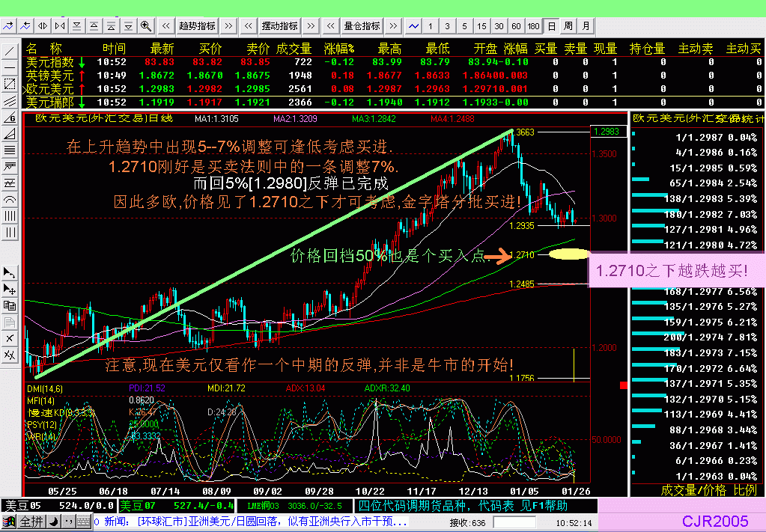The image size is (766, 532).
Task: Go to previous trend indicator (<< before 趋势指标)
Action: [x=166, y=26]
